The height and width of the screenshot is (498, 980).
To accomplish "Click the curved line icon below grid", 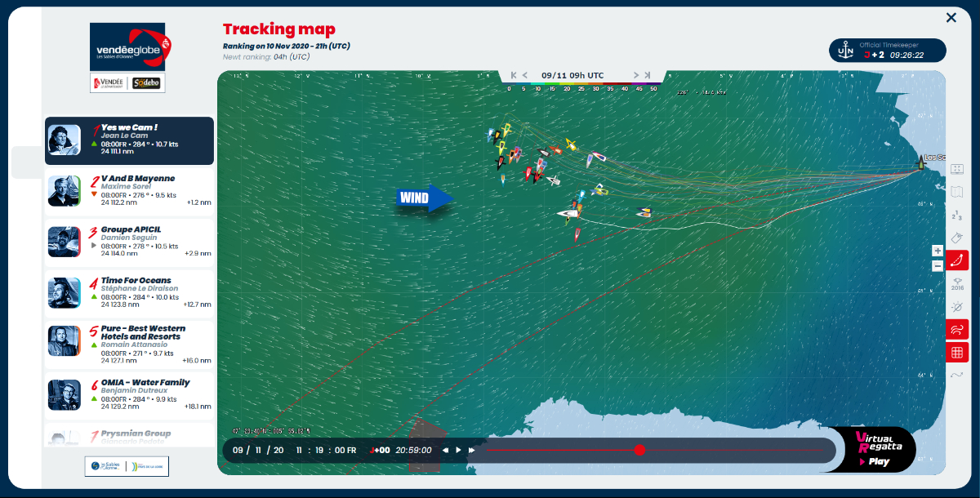I will click(x=957, y=376).
